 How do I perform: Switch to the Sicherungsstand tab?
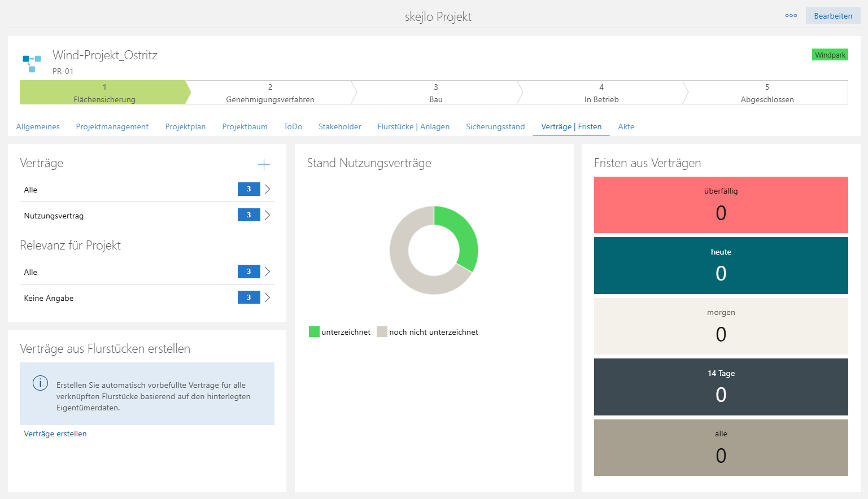point(495,126)
